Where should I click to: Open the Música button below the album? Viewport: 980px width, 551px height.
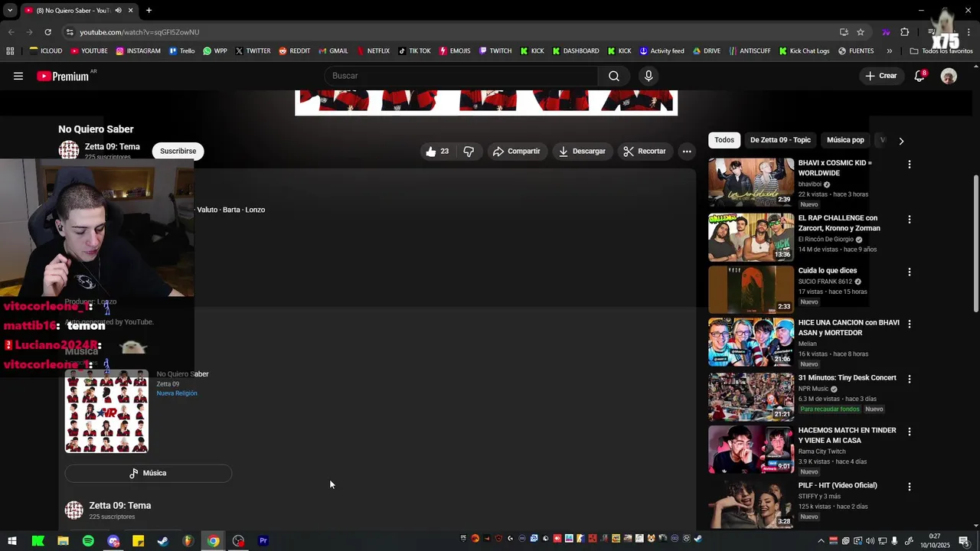(148, 474)
